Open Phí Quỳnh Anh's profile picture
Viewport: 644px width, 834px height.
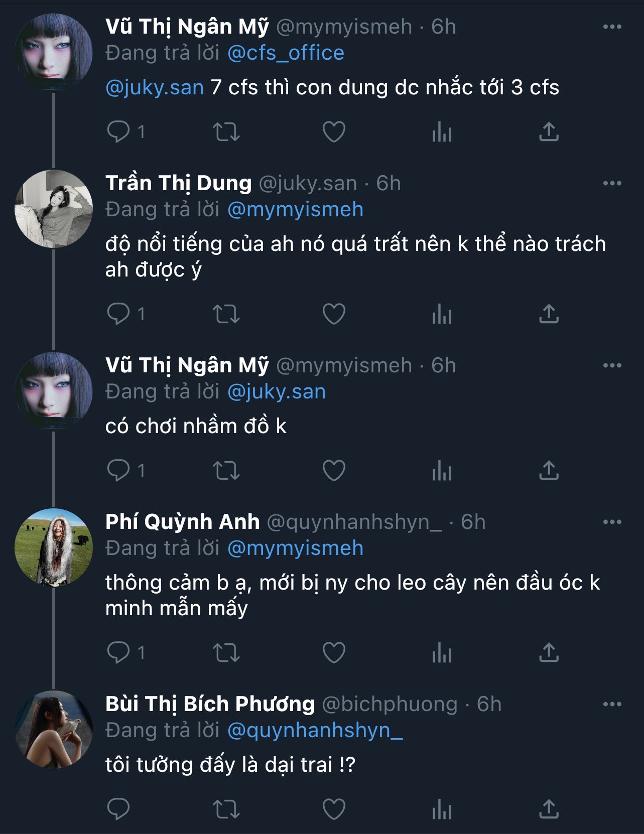point(54,547)
